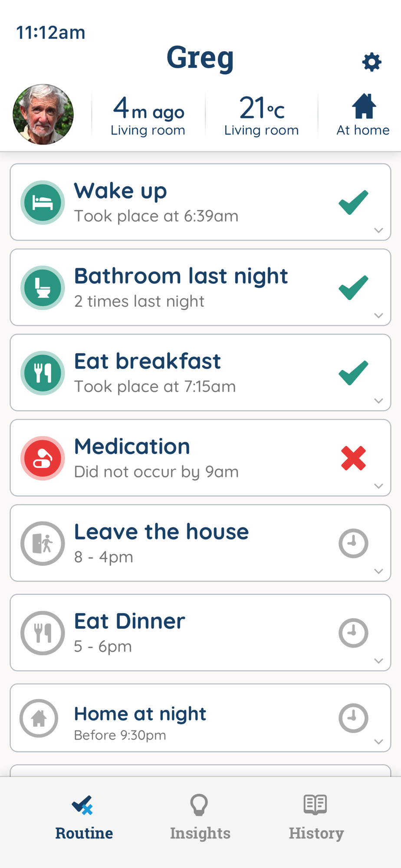
Task: Open settings via the gear icon
Action: (x=371, y=62)
